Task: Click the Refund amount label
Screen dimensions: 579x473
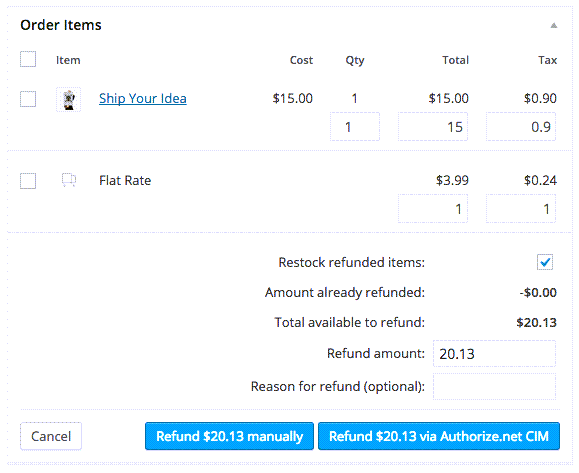Action: pos(376,354)
